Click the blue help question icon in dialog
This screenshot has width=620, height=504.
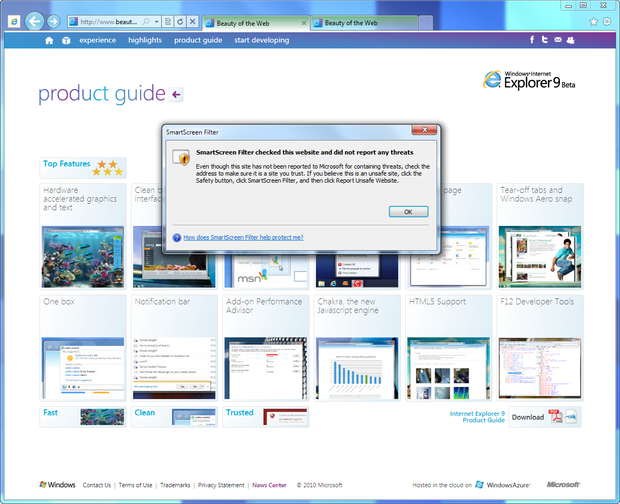(x=177, y=237)
